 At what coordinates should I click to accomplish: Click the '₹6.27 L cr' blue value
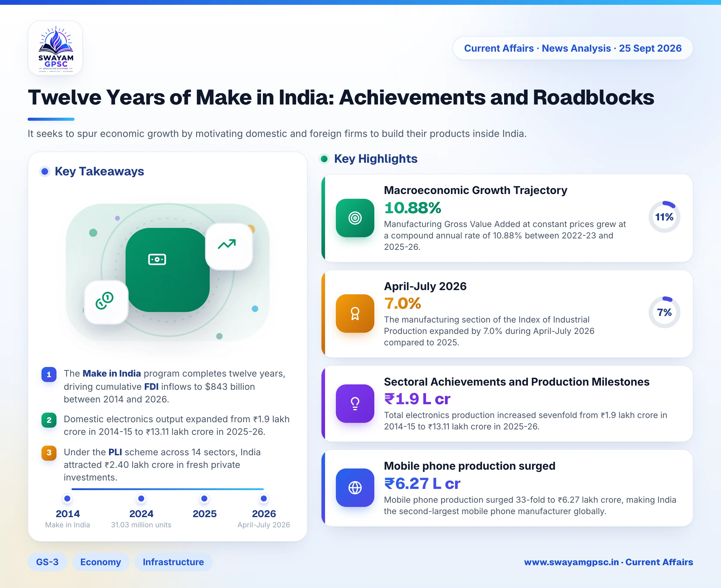[422, 483]
